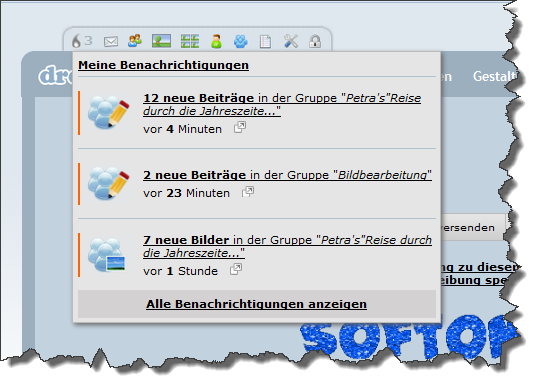Open the wrench and screwdriver settings icon

click(291, 41)
